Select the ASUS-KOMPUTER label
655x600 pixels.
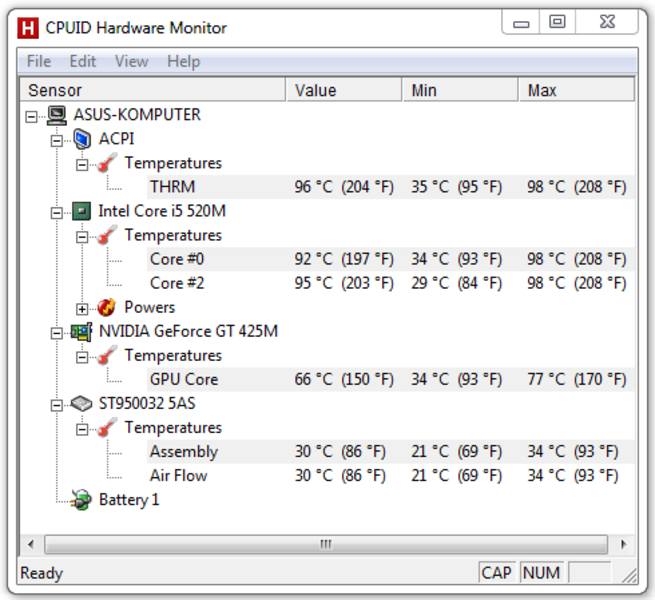137,115
